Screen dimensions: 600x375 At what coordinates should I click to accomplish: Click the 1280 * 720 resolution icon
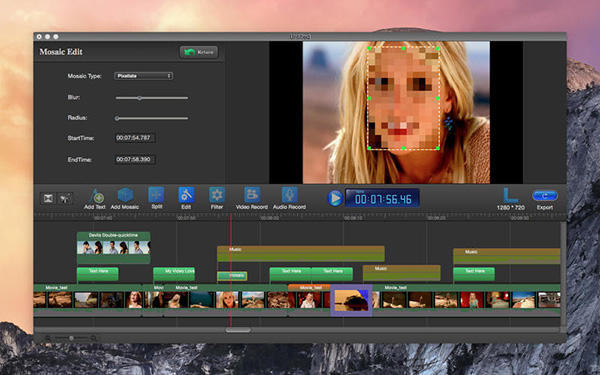510,195
